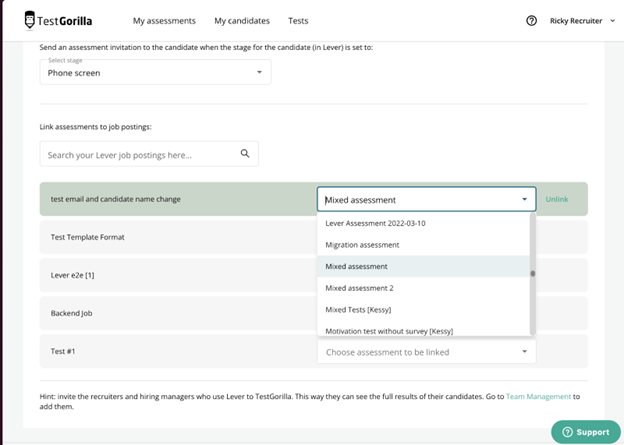Image resolution: width=624 pixels, height=445 pixels.
Task: Open the Select stage dropdown
Action: [155, 72]
